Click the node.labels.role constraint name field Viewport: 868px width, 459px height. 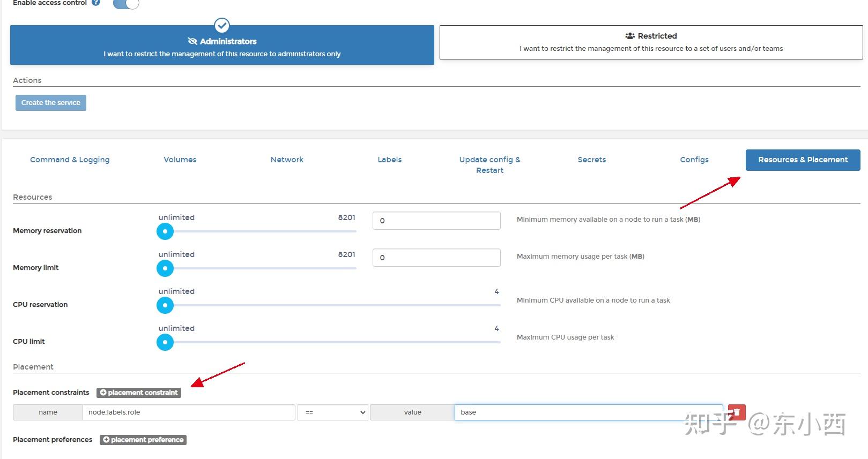click(x=189, y=412)
